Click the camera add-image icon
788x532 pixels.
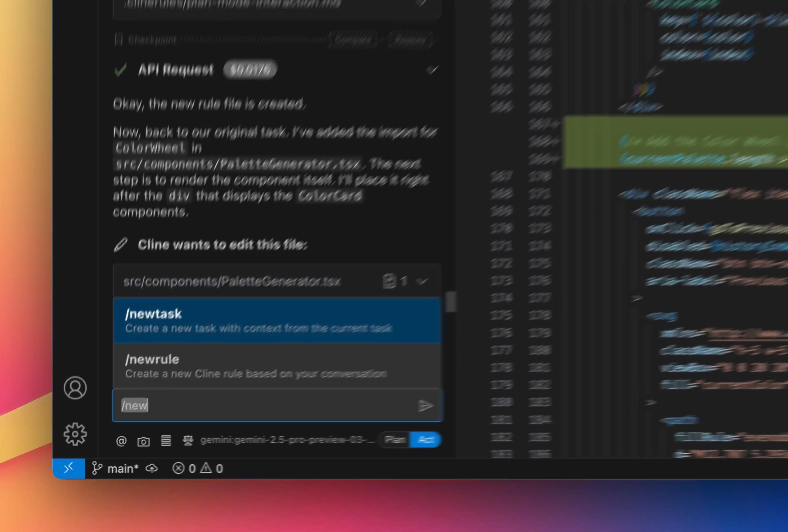143,441
